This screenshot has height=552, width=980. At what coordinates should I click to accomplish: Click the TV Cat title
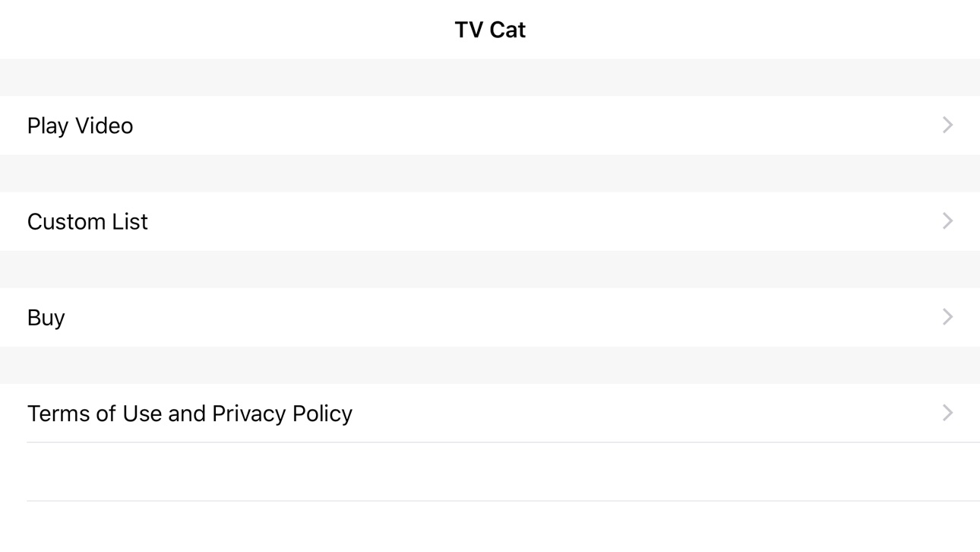490,30
